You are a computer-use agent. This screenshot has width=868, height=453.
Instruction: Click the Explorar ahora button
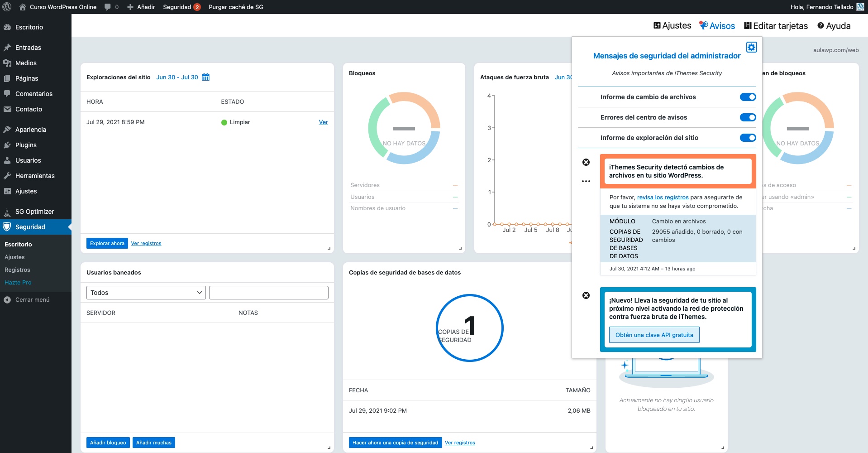pos(107,243)
